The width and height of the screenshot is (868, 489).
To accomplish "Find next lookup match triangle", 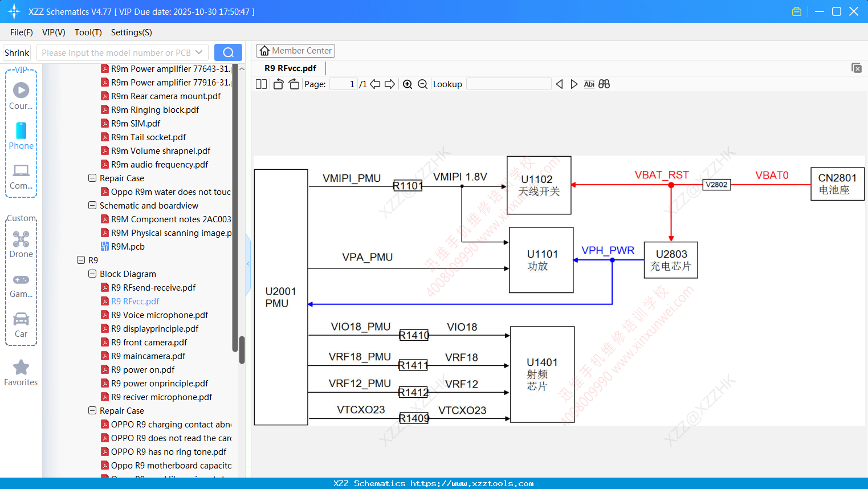I will [574, 84].
